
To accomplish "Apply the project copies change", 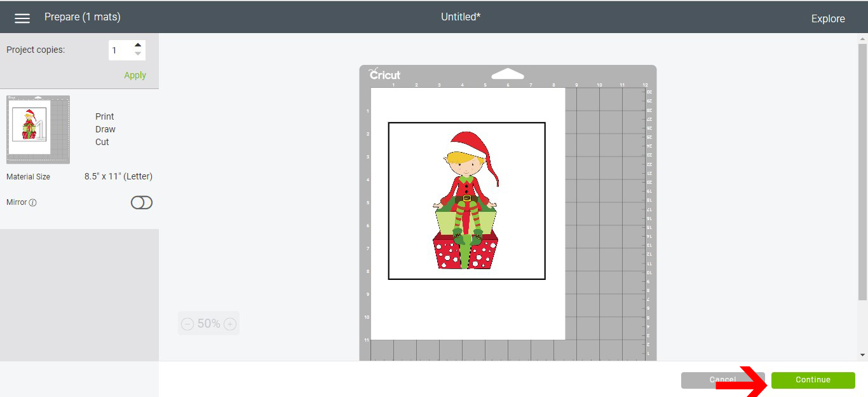I will 135,75.
